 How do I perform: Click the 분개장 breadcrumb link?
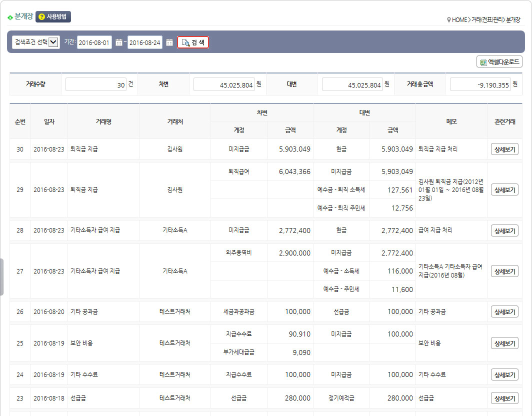(513, 19)
